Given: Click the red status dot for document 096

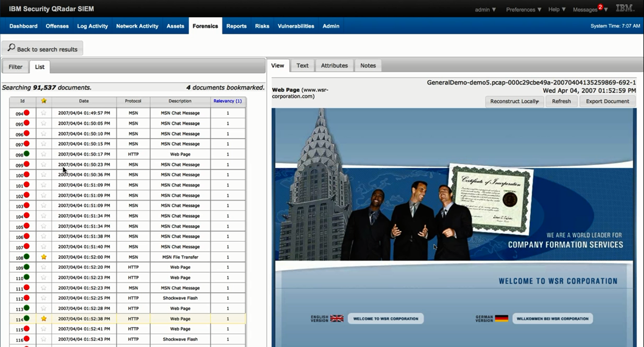Looking at the screenshot, I should (27, 133).
